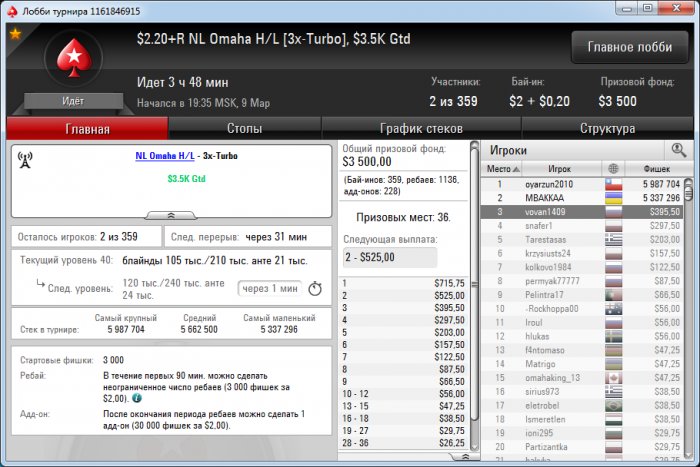Click the stopwatch timer icon
Image resolution: width=700 pixels, height=467 pixels.
point(315,288)
